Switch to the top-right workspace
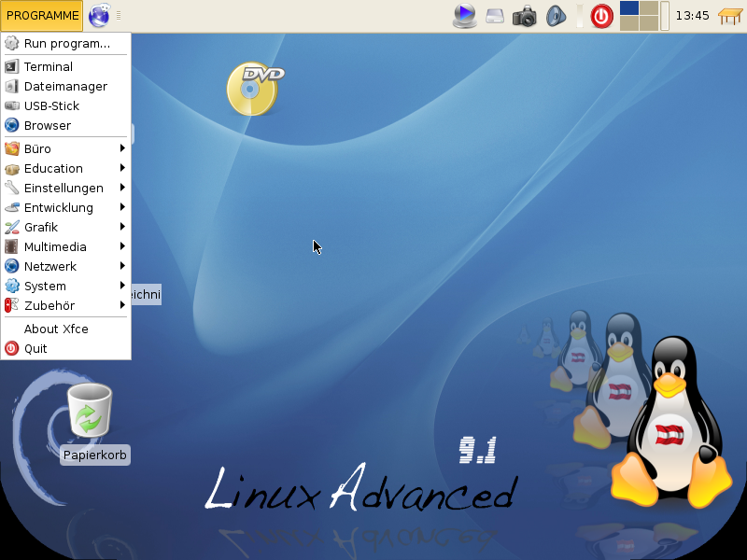 pos(648,8)
